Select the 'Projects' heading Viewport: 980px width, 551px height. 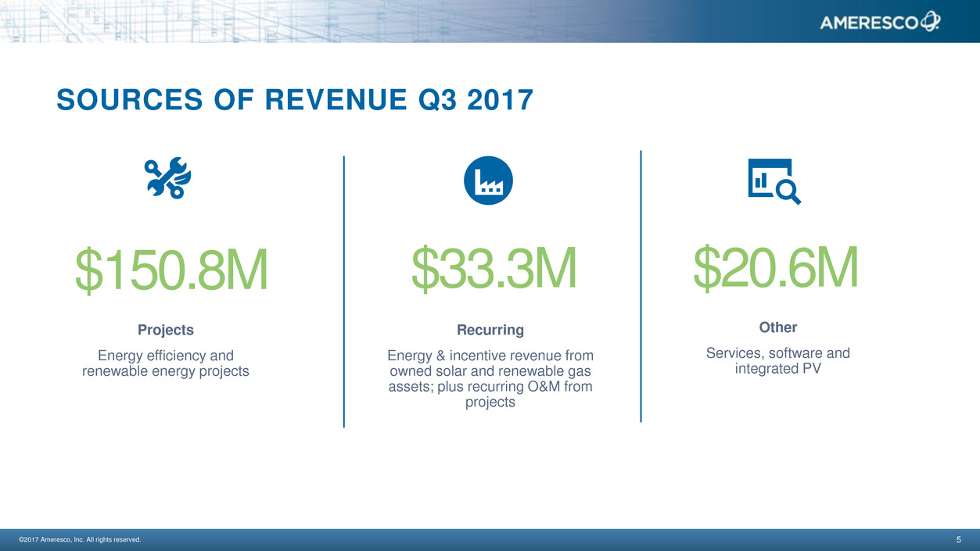tap(166, 330)
